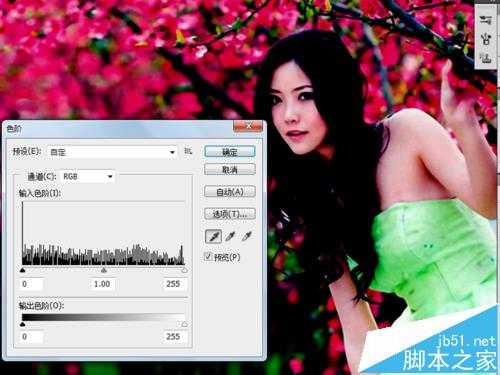This screenshot has height=375, width=500.
Task: Click the output levels 255 field
Action: click(173, 337)
